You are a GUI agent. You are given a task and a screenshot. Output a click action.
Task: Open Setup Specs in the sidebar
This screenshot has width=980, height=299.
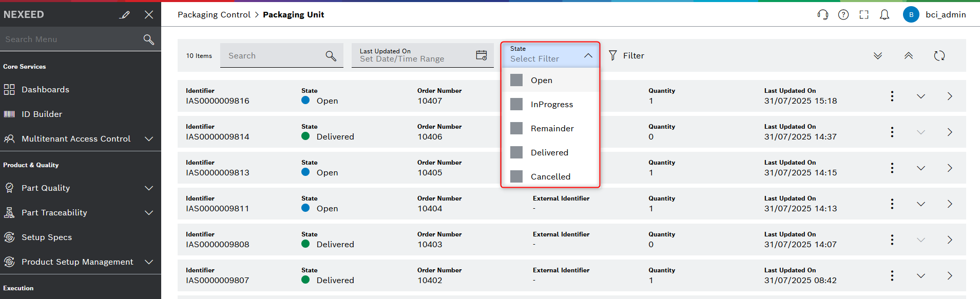click(46, 237)
